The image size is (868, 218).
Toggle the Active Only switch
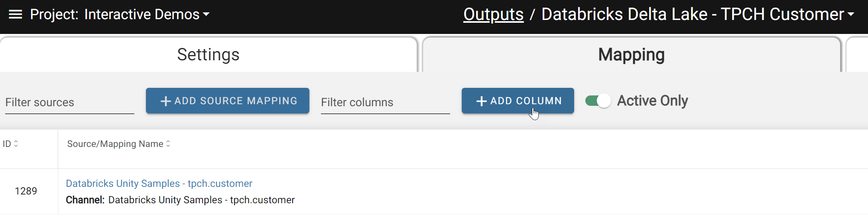click(x=598, y=101)
